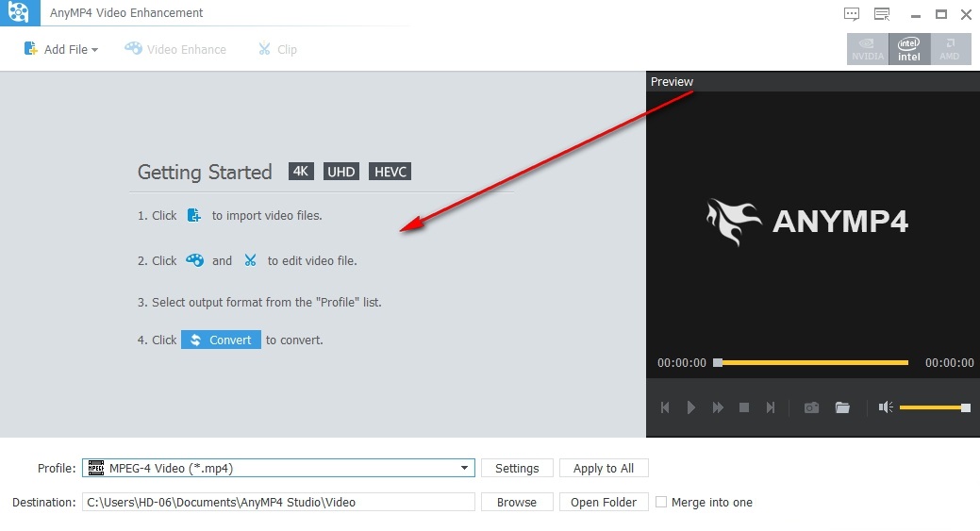Click Open Folder button
The width and height of the screenshot is (980, 531).
click(x=604, y=503)
